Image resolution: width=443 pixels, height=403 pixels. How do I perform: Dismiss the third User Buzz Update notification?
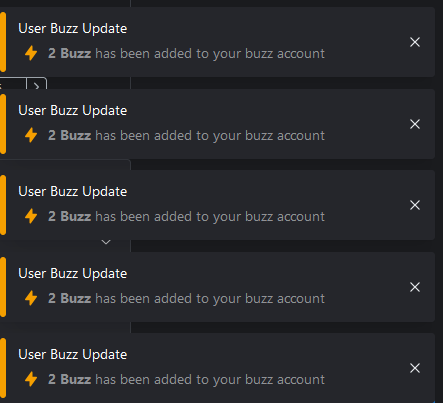[415, 205]
